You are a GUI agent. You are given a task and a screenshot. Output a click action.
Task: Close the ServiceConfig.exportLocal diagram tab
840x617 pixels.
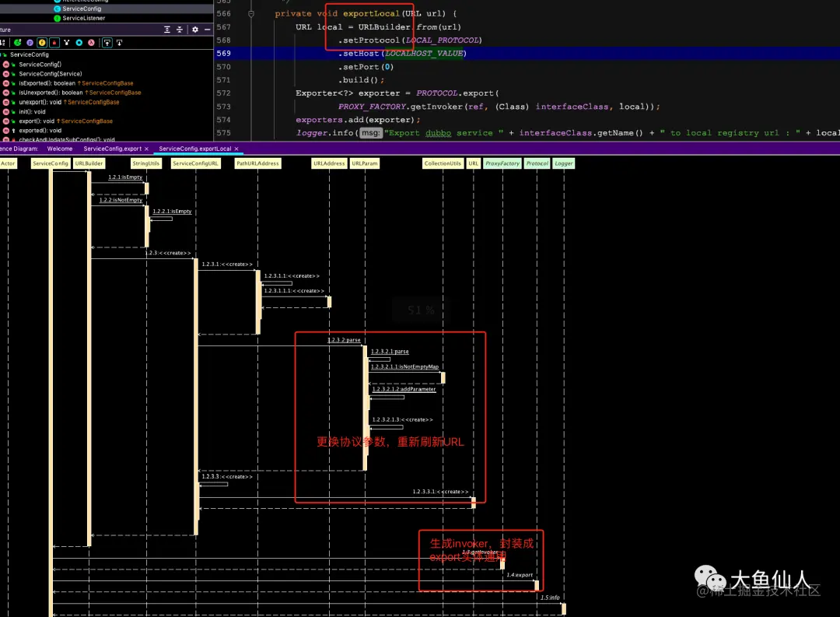pos(236,149)
